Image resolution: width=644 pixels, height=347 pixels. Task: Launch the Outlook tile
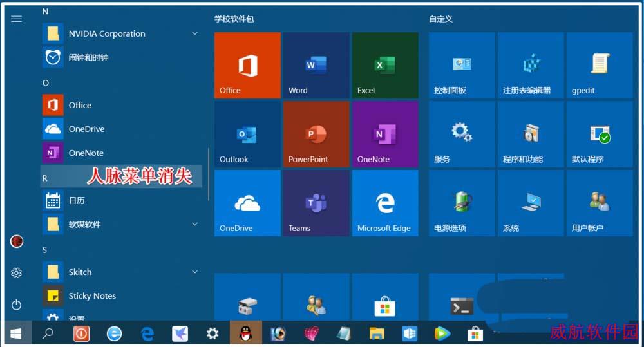(247, 135)
